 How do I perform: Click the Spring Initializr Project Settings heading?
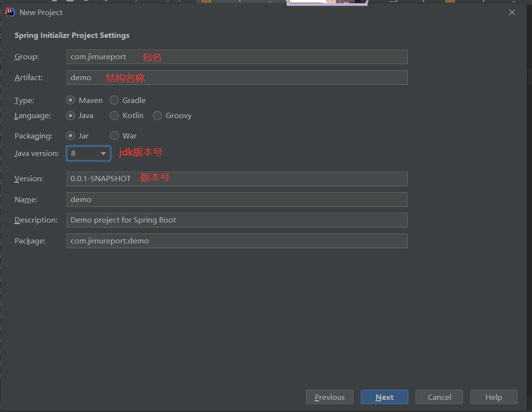point(72,35)
